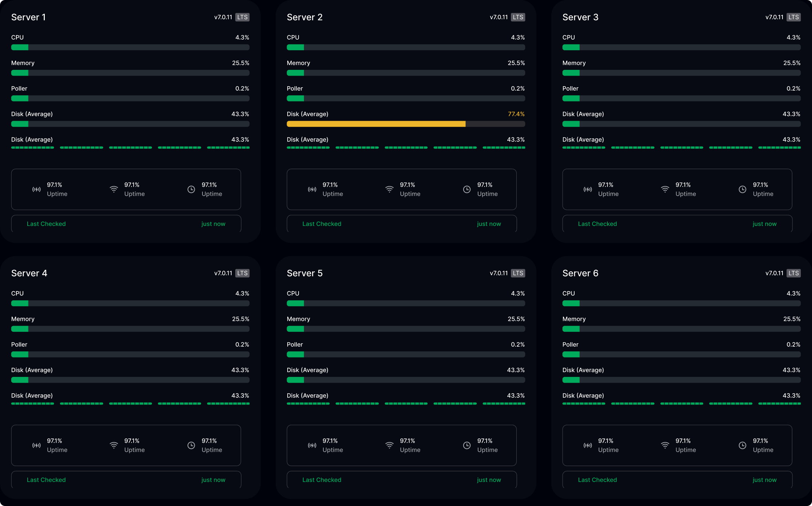Click the Wi-Fi uptime icon in Server 1

click(114, 190)
